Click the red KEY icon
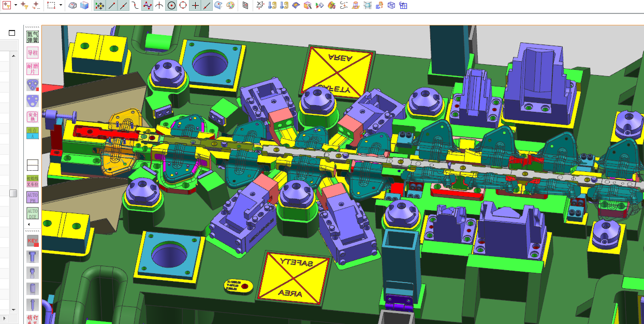644x324 pixels. point(33,241)
